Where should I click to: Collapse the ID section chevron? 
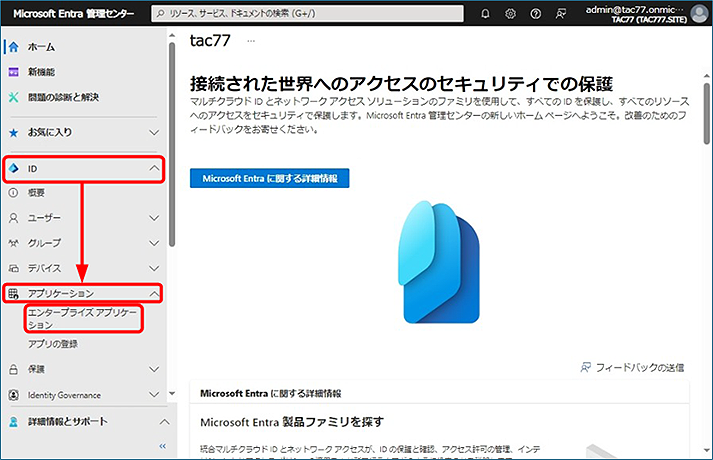(x=154, y=169)
